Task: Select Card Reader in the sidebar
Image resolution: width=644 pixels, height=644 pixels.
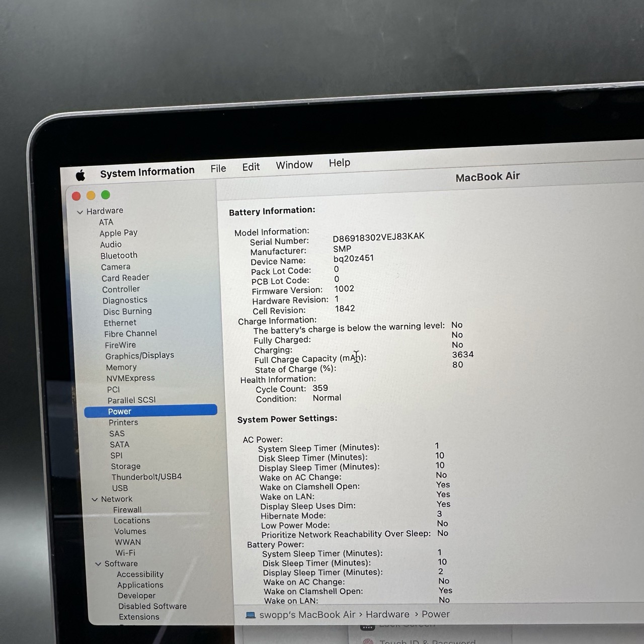Action: click(125, 278)
